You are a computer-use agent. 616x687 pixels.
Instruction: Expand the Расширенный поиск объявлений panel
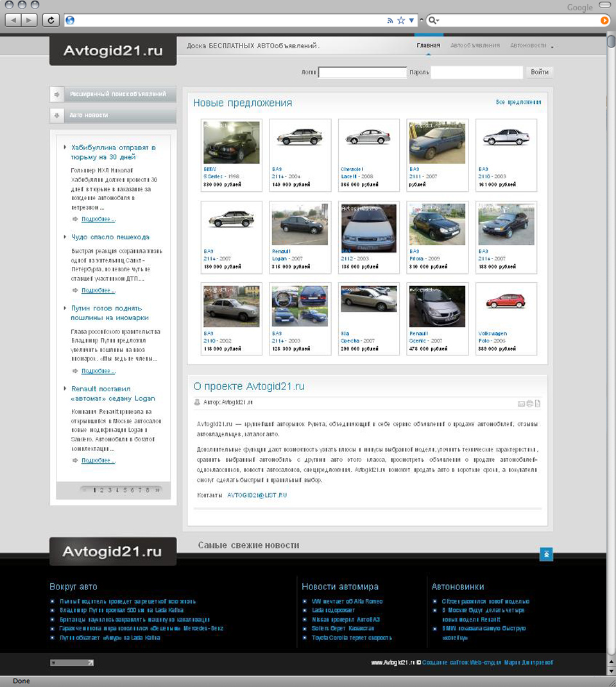pos(113,94)
